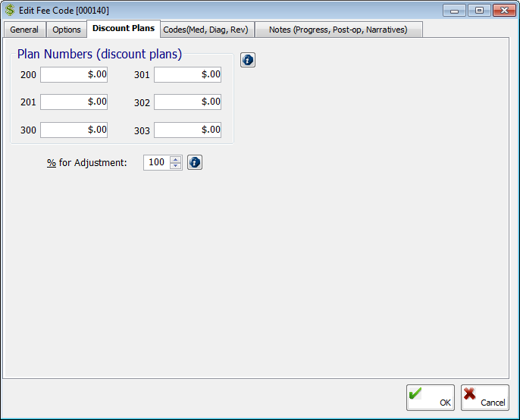Screen dimensions: 520x420
Task: Select the Discount Plans tab
Action: pyautogui.click(x=124, y=29)
